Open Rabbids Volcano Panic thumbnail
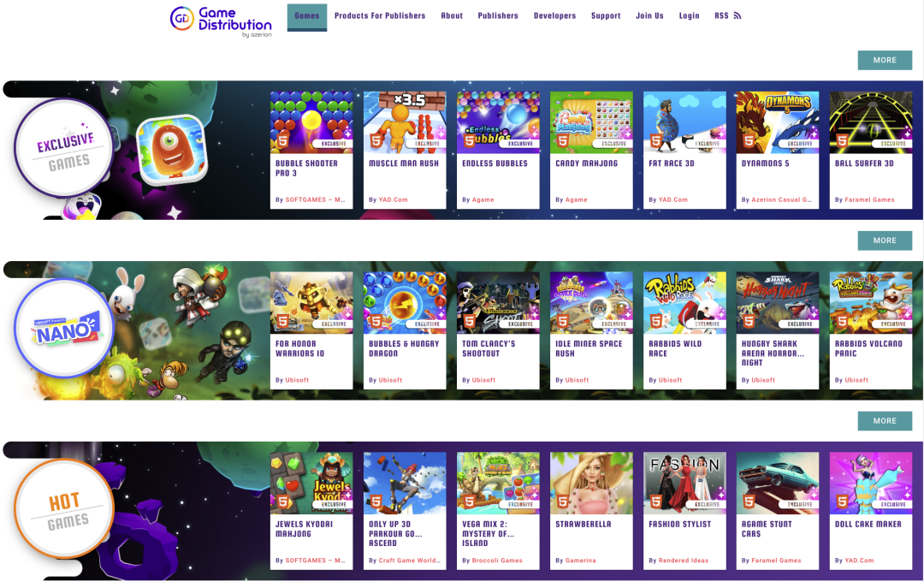The height and width of the screenshot is (582, 924). click(x=871, y=302)
